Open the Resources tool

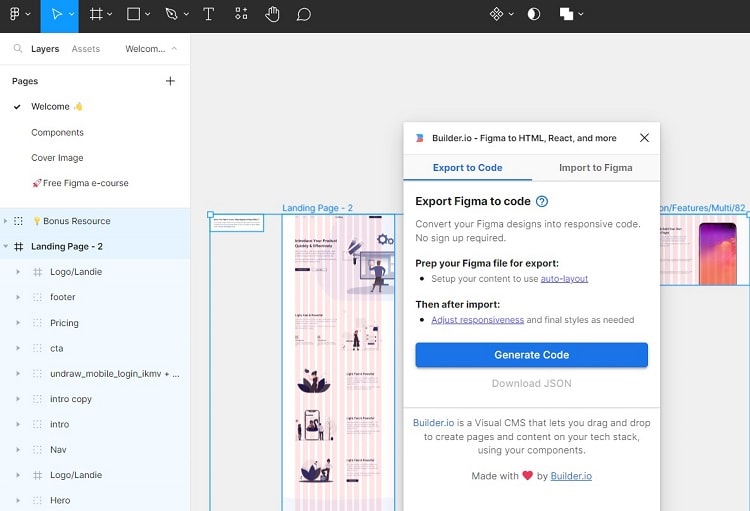tap(241, 14)
